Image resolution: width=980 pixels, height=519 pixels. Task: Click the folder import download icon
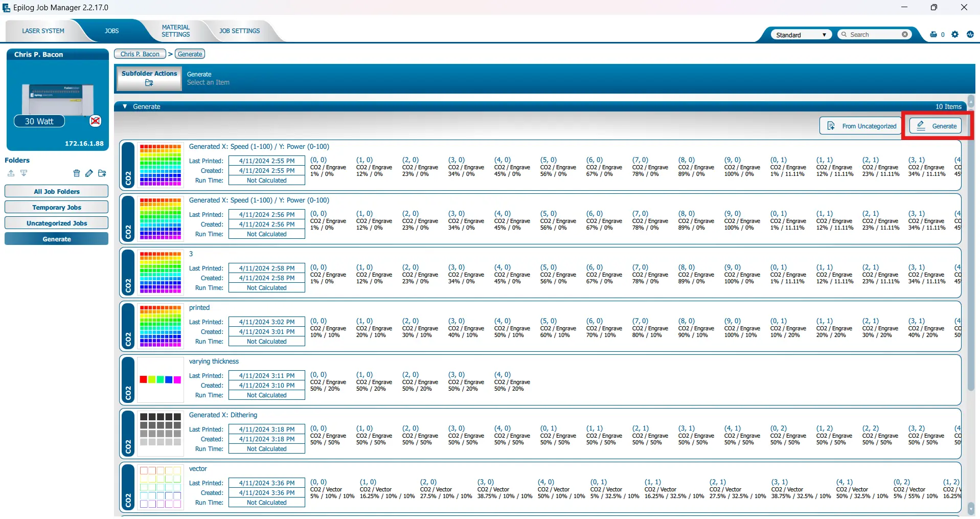(x=24, y=173)
